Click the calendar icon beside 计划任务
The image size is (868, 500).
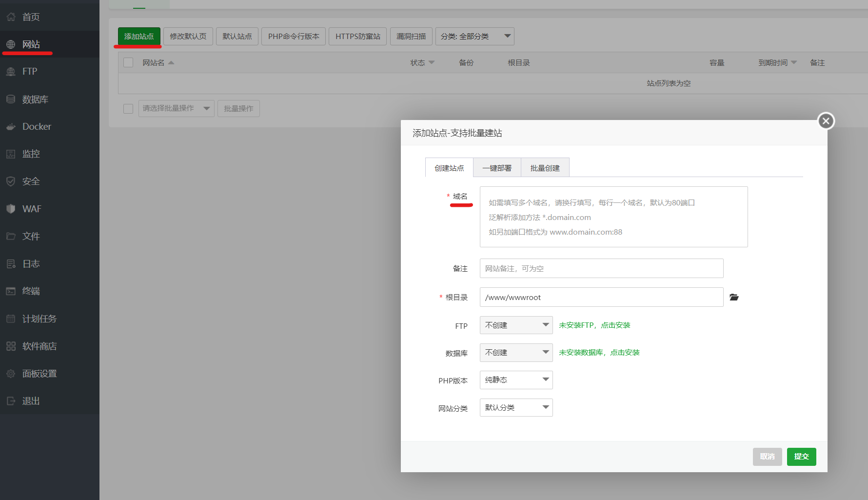point(11,319)
